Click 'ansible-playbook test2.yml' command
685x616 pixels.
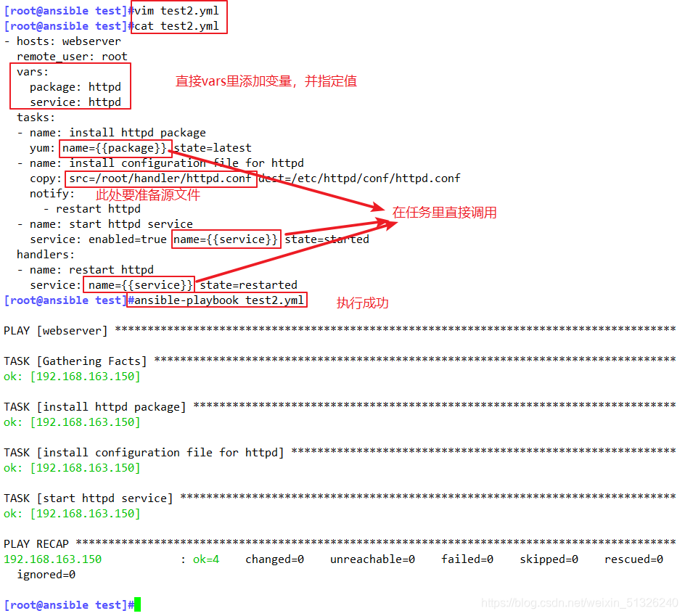tap(219, 300)
